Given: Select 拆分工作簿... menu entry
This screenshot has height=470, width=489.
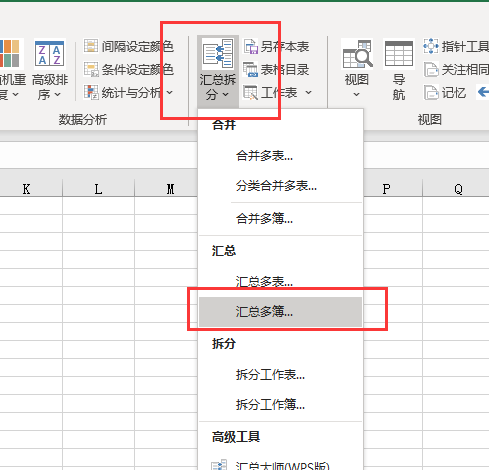Looking at the screenshot, I should pyautogui.click(x=280, y=405).
